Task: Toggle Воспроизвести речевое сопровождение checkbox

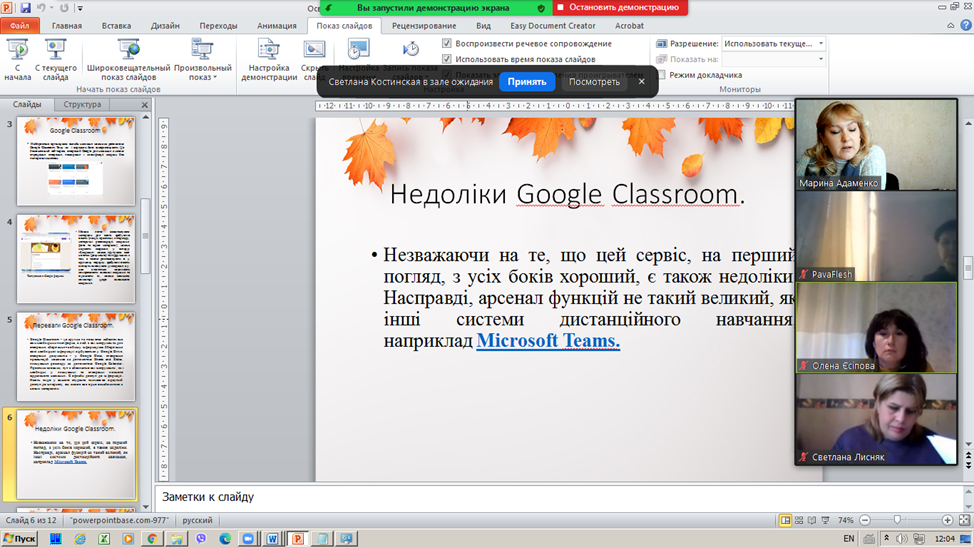Action: [447, 43]
